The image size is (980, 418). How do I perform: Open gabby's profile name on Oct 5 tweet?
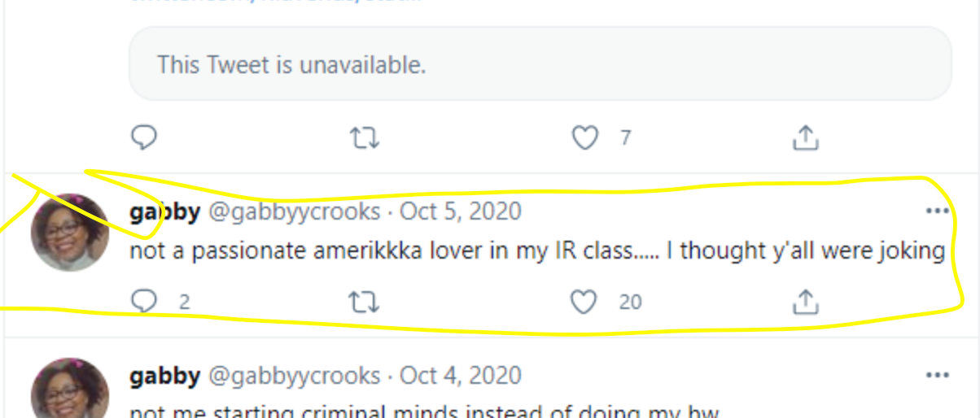[164, 212]
